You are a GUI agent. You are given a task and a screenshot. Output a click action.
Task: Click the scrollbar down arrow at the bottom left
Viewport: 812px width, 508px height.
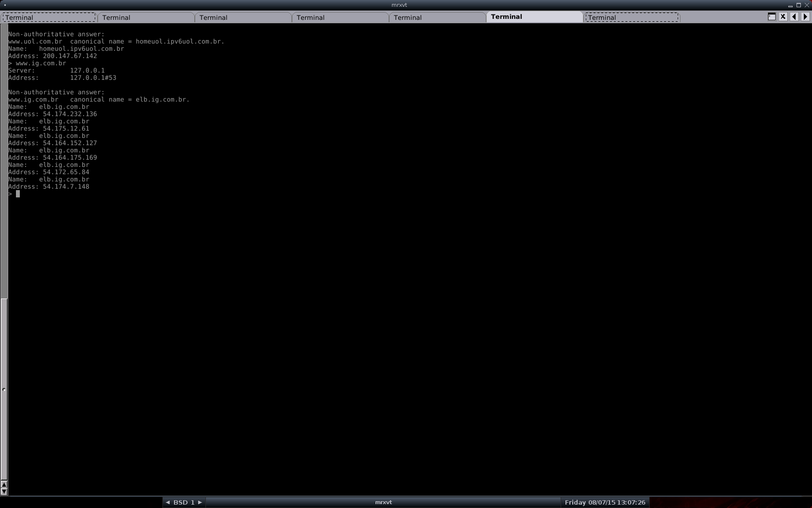pos(4,491)
